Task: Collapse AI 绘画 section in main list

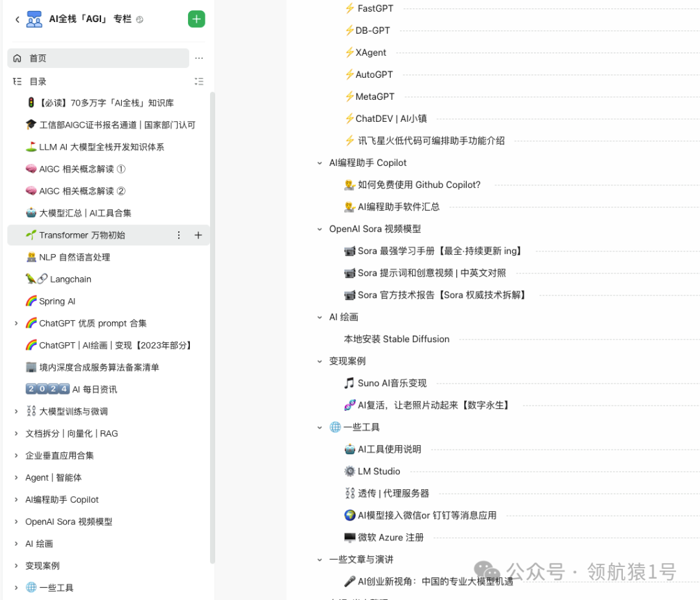Action: coord(320,317)
